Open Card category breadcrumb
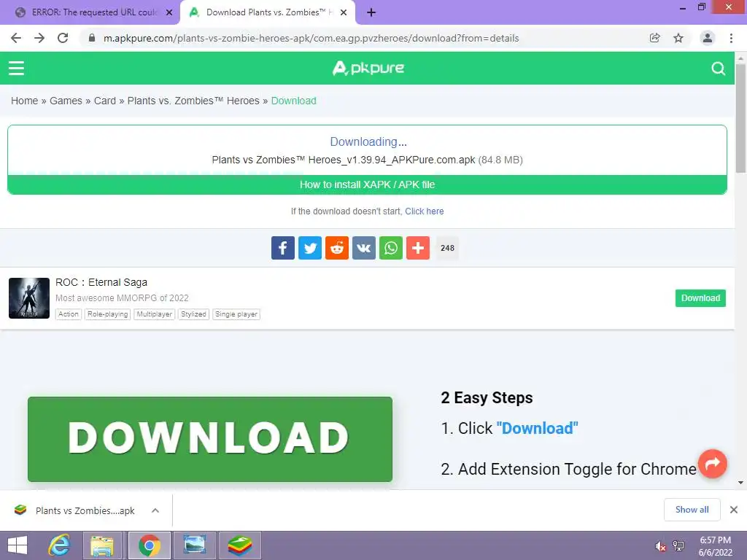This screenshot has height=560, width=747. tap(105, 101)
